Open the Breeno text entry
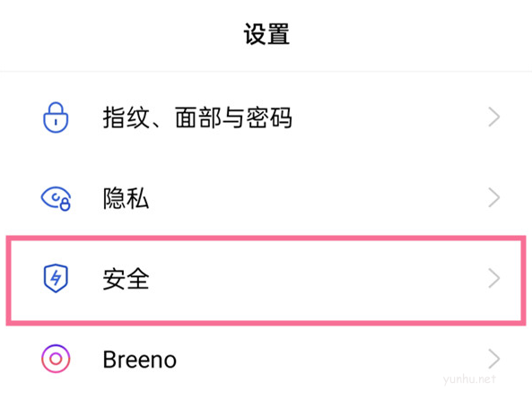The height and width of the screenshot is (399, 532). 139,360
